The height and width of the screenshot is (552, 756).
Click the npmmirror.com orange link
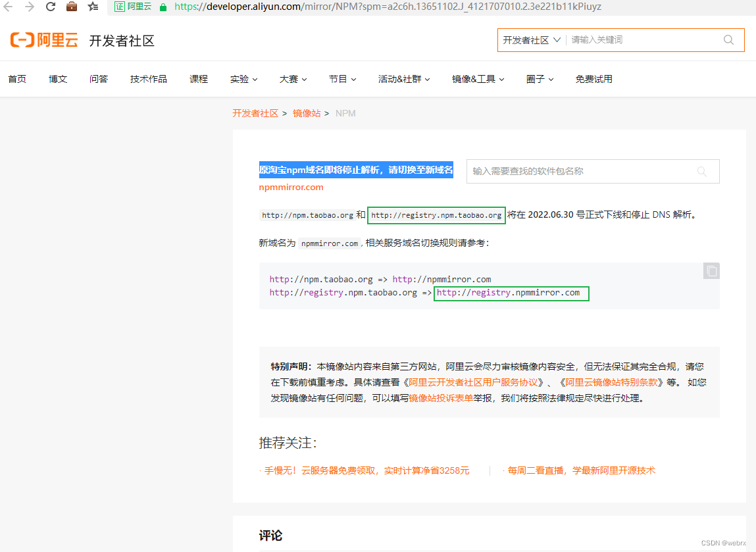(x=291, y=187)
